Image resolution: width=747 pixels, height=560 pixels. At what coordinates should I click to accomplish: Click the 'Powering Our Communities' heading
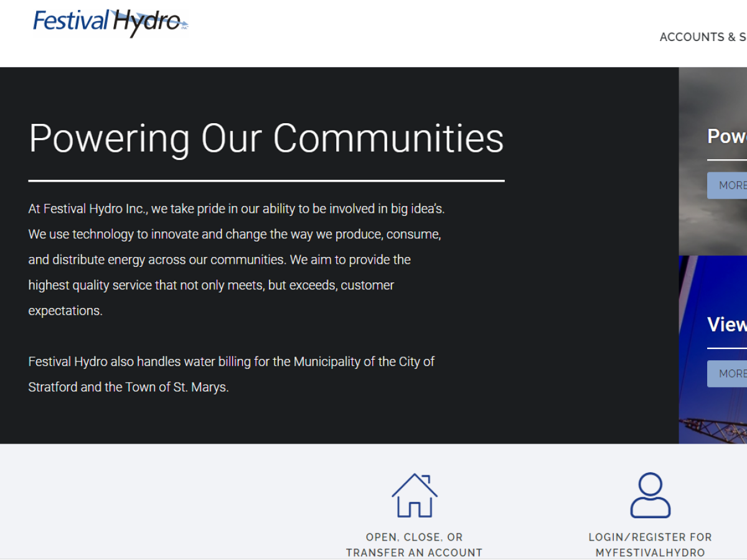tap(266, 138)
